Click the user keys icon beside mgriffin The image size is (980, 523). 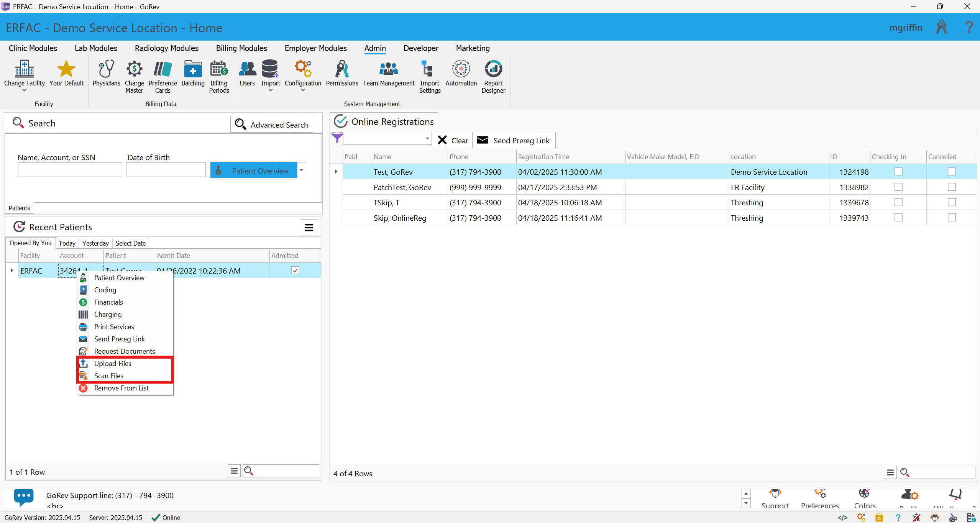pos(942,28)
